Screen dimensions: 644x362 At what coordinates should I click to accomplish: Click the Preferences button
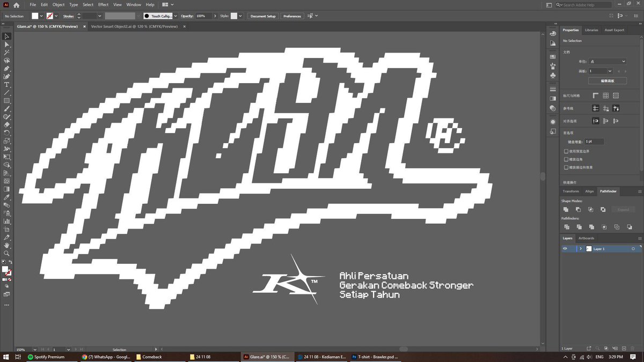point(292,16)
